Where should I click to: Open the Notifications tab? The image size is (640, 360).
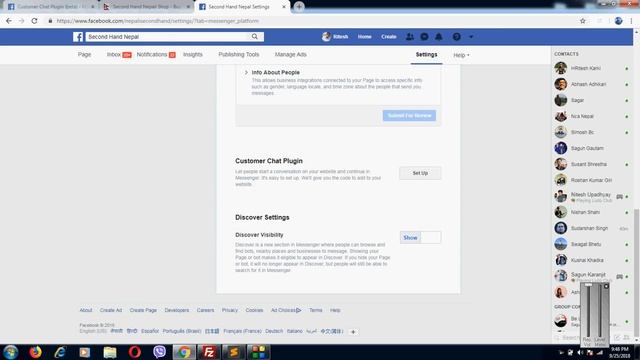tap(156, 55)
